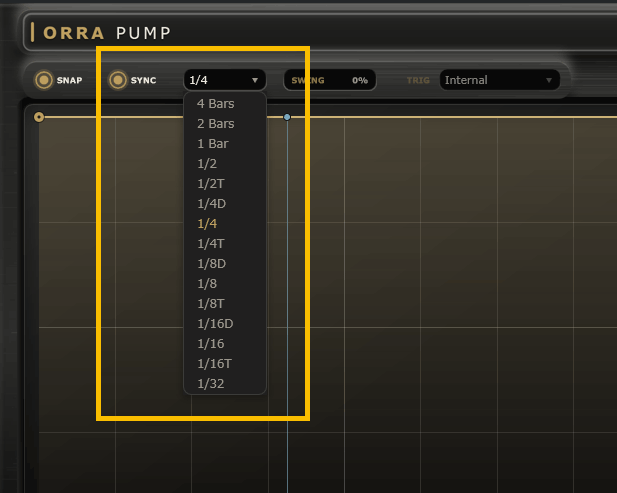Image resolution: width=617 pixels, height=493 pixels.
Task: Choose 1/4D rate option
Action: coord(225,203)
